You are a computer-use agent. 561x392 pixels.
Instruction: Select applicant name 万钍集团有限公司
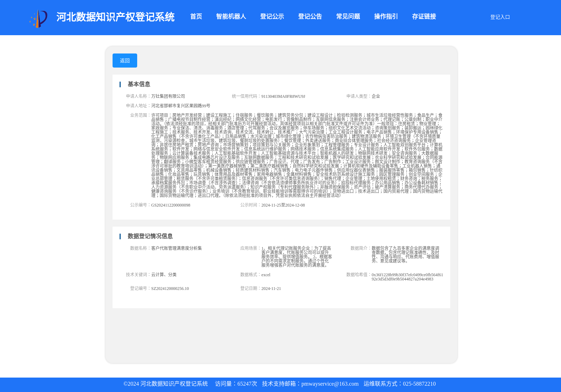tap(168, 96)
